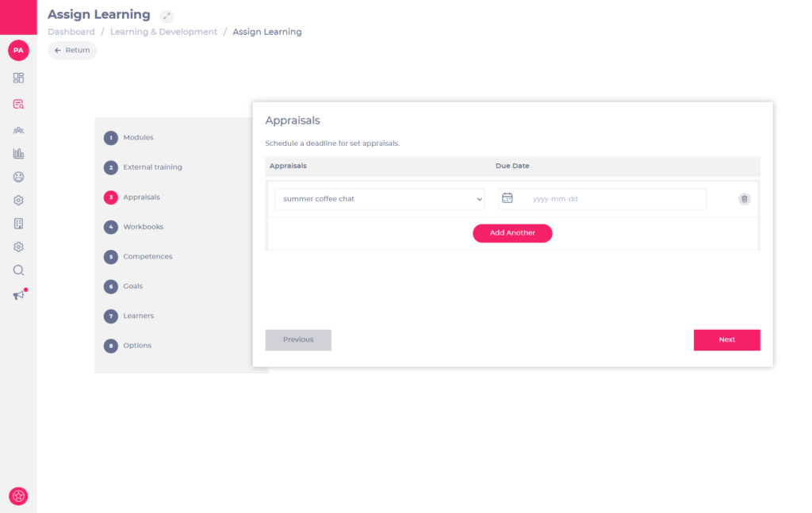812x513 pixels.
Task: Go to the Modules step
Action: point(138,138)
